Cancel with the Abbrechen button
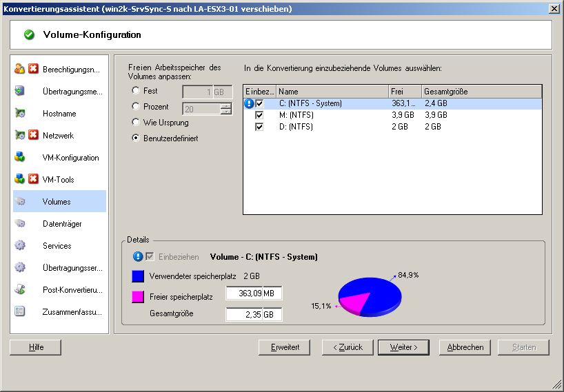Screen dimensions: 564x392 465,347
